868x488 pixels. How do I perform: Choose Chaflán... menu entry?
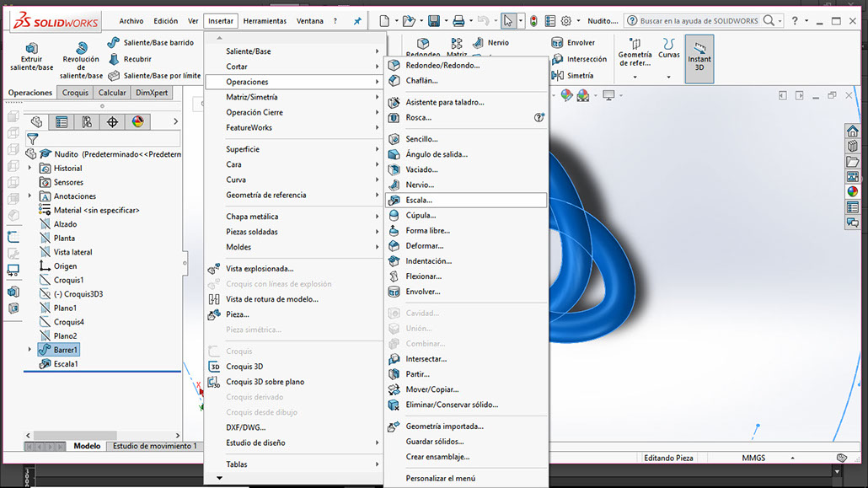pyautogui.click(x=466, y=80)
